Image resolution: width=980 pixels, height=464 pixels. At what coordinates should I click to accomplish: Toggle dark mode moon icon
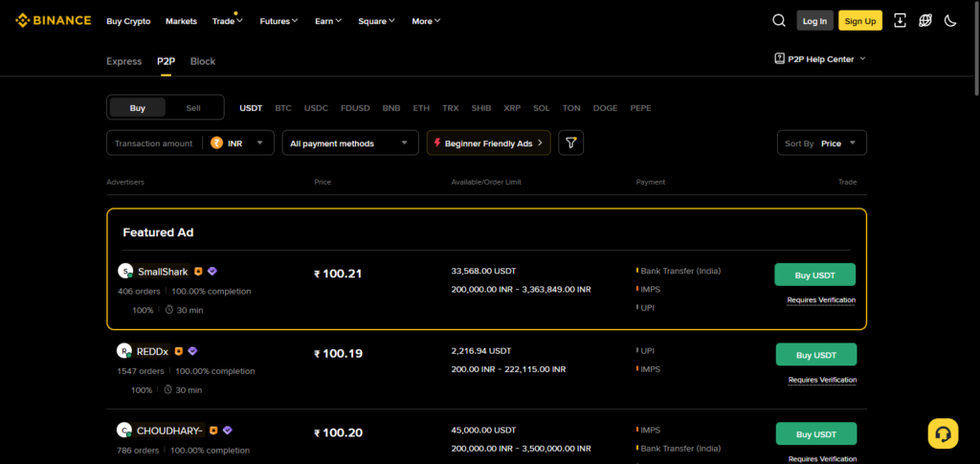(x=950, y=21)
